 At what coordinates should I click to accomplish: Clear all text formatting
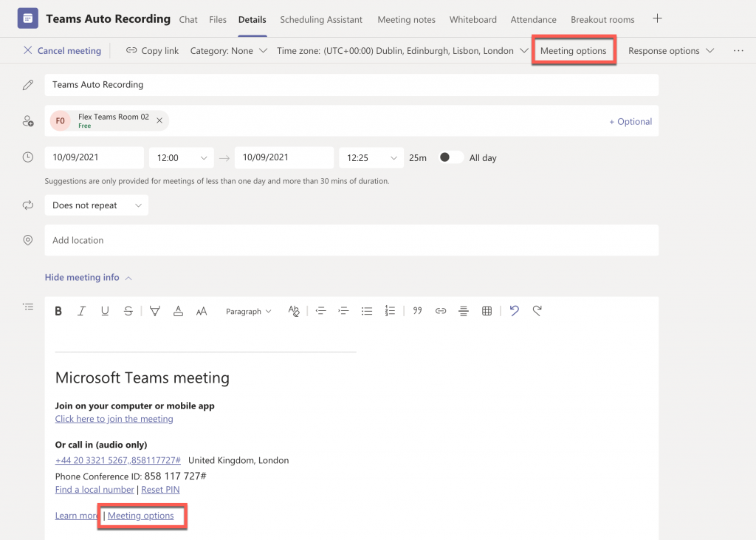294,311
